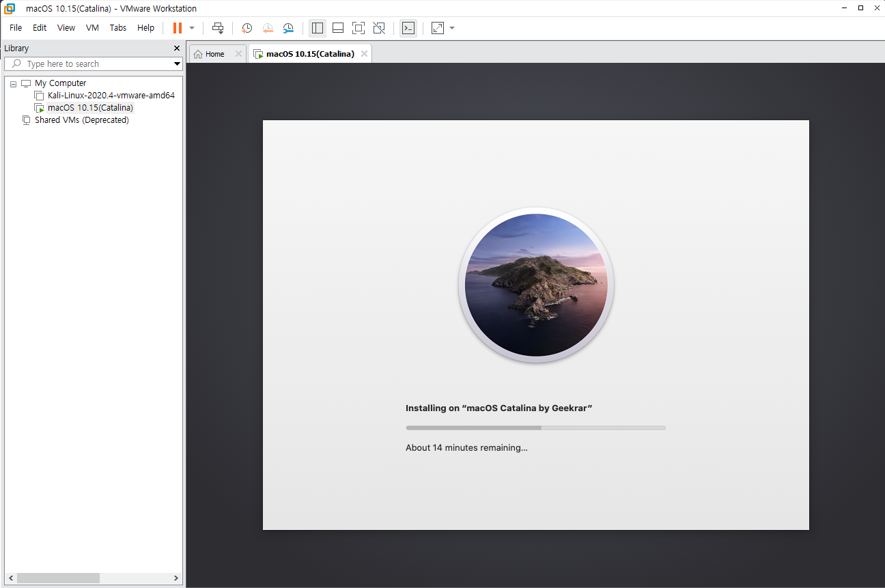This screenshot has width=885, height=588.
Task: Click the Catalina island image
Action: [x=536, y=285]
